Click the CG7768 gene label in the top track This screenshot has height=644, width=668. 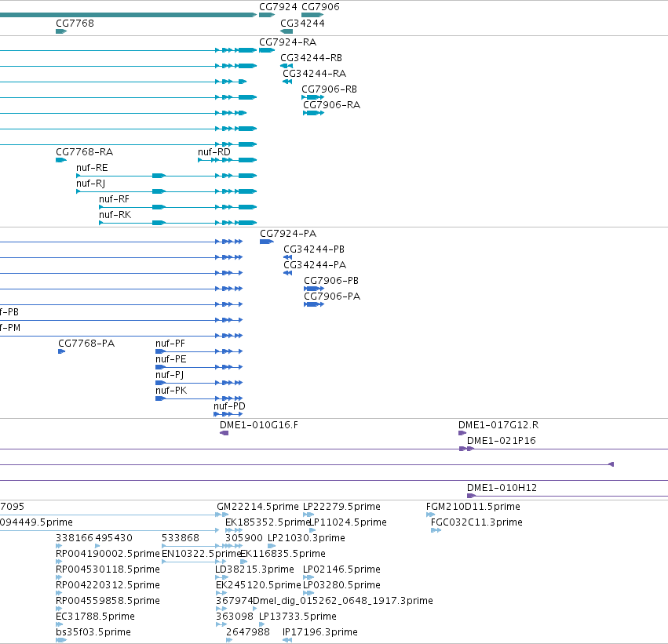(x=75, y=23)
